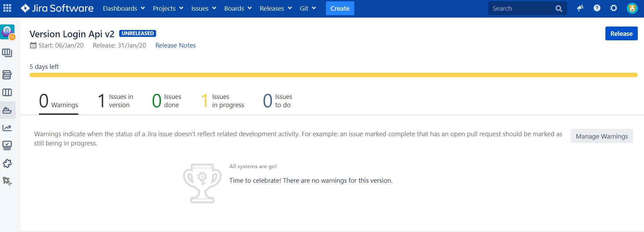Open the Add-ons puzzle piece icon
The image size is (644, 232).
tap(7, 163)
